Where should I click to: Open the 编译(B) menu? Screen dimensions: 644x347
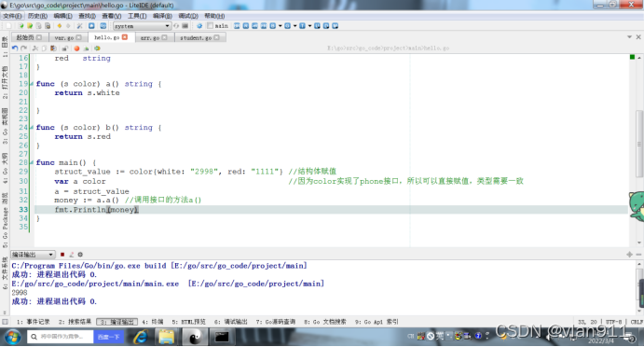pyautogui.click(x=163, y=16)
